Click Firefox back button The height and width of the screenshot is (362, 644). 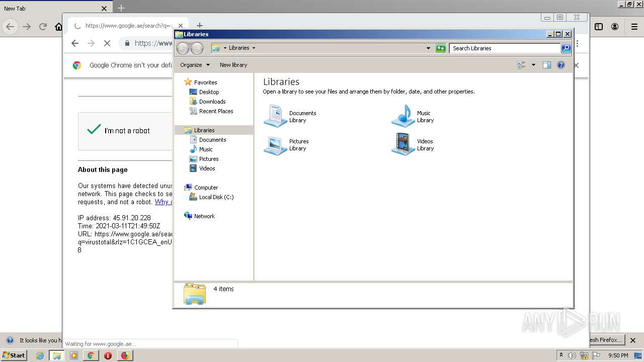[x=10, y=27]
